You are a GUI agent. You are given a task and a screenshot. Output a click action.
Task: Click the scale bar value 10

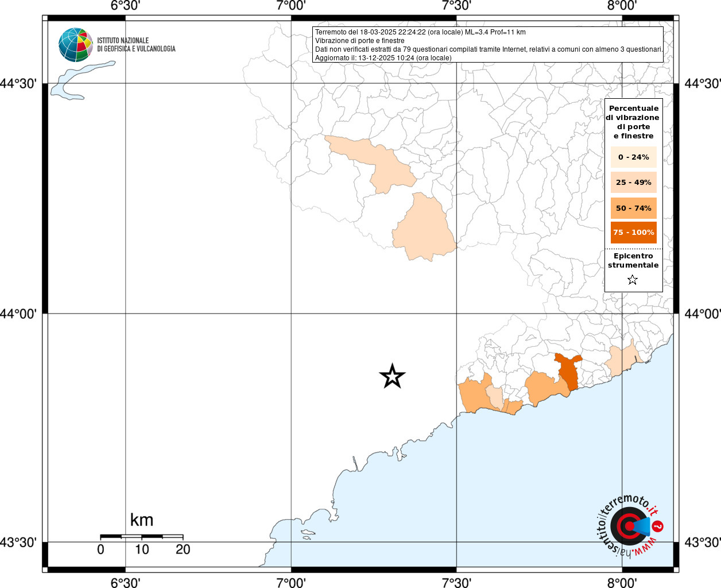(x=142, y=550)
